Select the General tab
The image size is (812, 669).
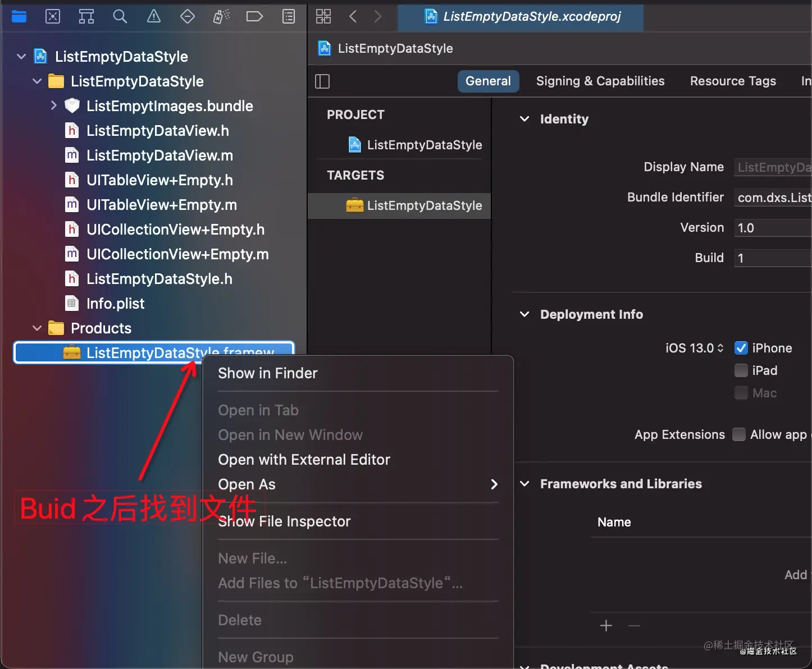[x=488, y=81]
